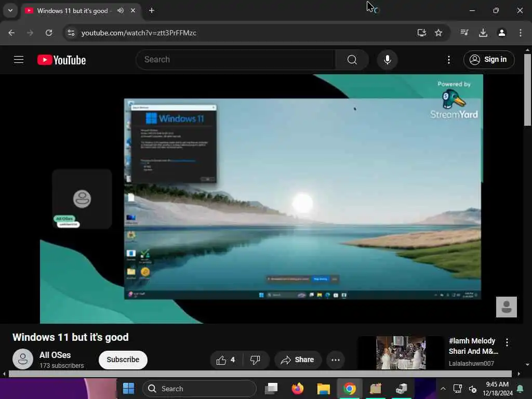532x399 pixels.
Task: Click the YouTube search magnifier button
Action: [352, 60]
